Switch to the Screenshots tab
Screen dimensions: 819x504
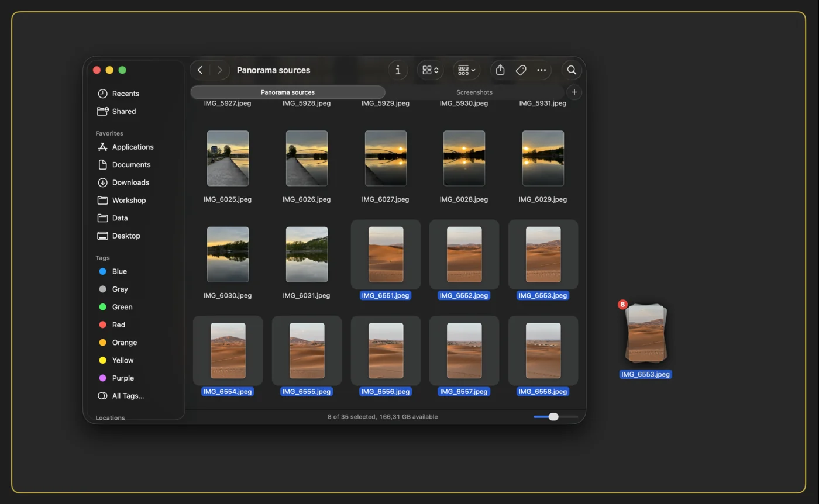point(474,92)
